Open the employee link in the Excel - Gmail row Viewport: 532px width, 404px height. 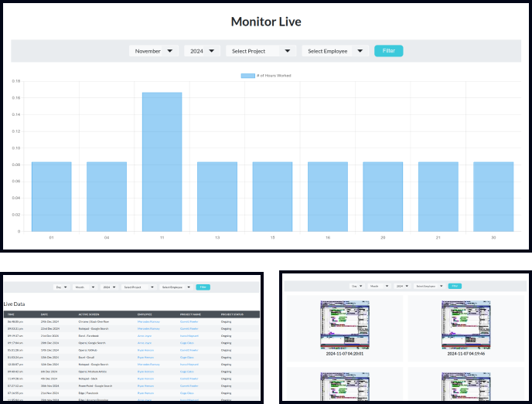pos(145,357)
